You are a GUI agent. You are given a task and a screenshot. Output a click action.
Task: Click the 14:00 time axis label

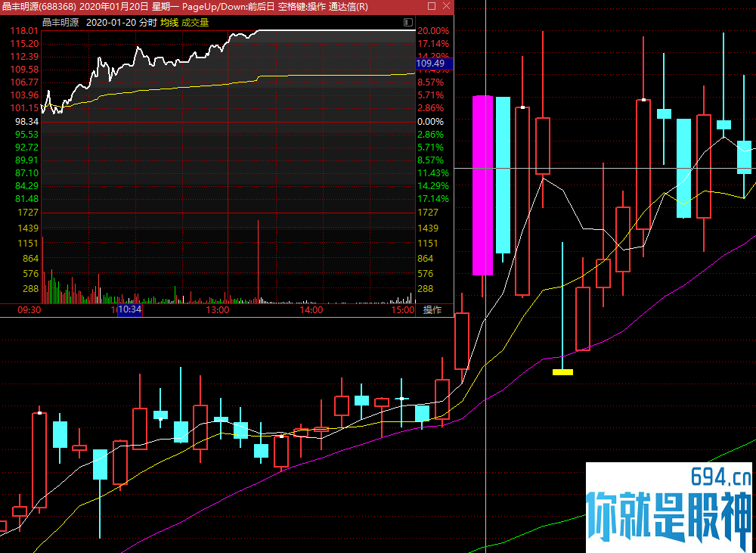[x=311, y=310]
